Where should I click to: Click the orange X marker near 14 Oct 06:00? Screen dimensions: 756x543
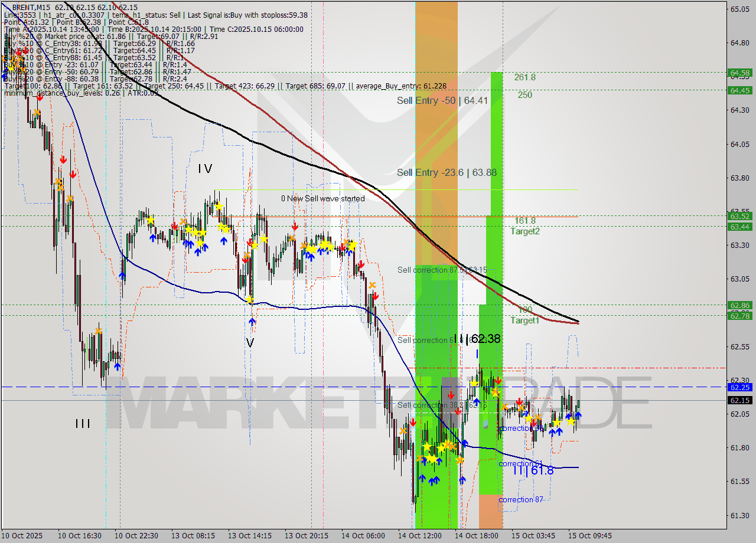pyautogui.click(x=373, y=285)
